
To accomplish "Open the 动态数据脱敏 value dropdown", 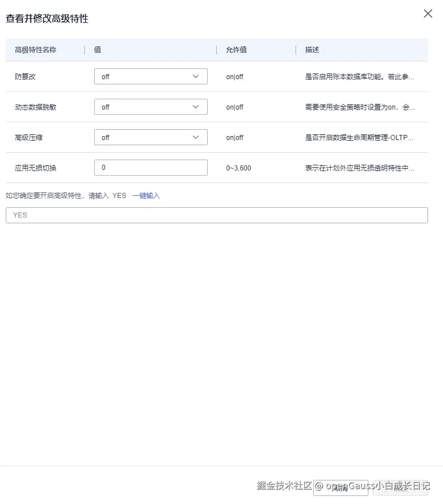I will pos(151,107).
